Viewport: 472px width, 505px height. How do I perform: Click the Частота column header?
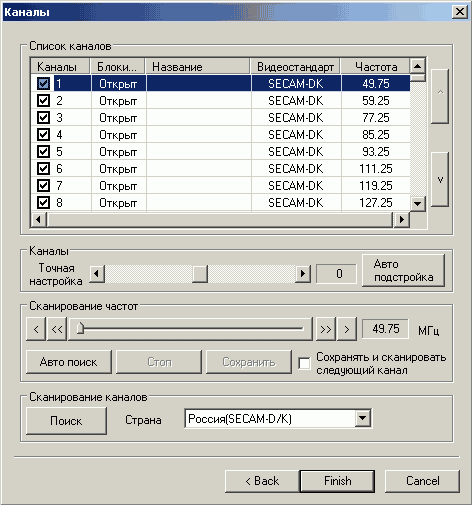(375, 66)
